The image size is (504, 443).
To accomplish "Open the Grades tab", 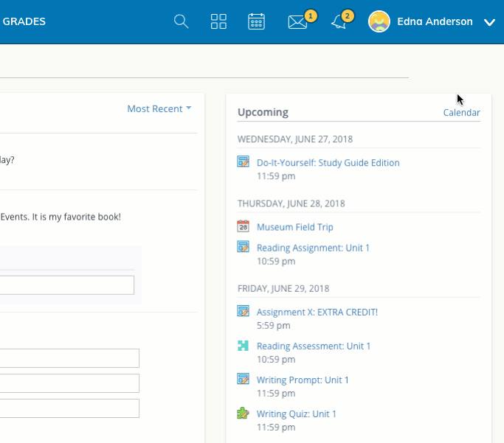I will [24, 21].
